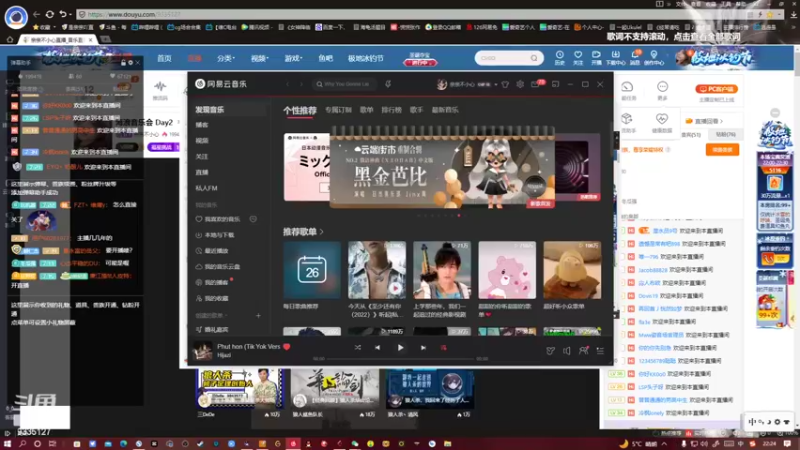Toggle shuffle play mode icon

tap(358, 347)
